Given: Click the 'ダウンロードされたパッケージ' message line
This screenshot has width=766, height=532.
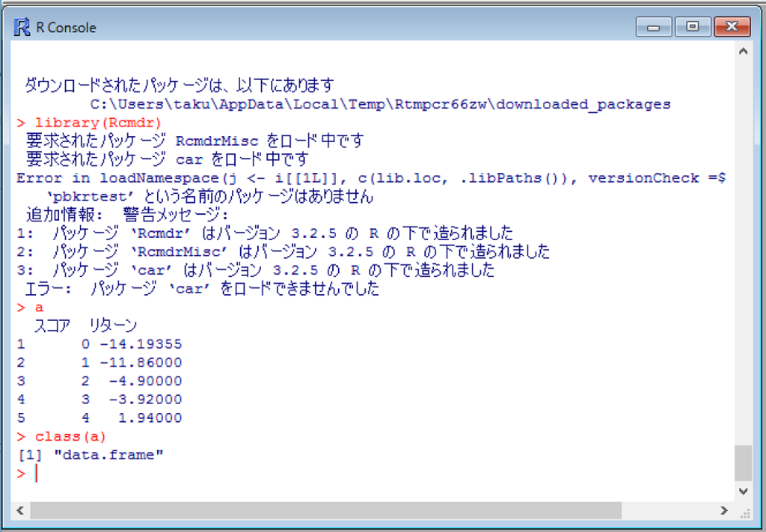Looking at the screenshot, I should point(180,85).
